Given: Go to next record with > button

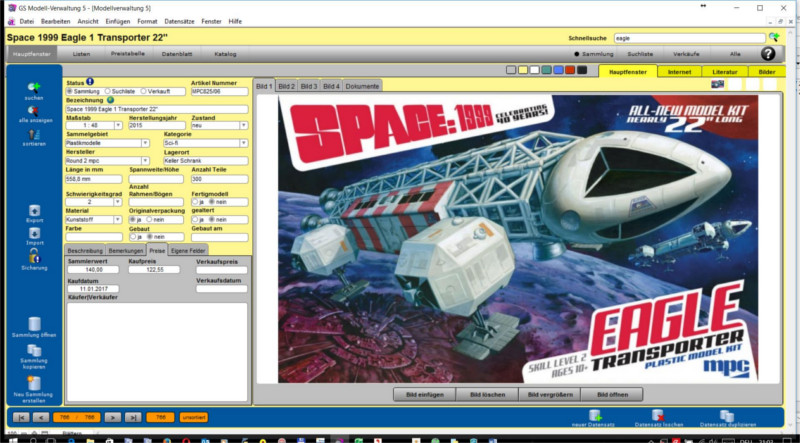Looking at the screenshot, I should (113, 417).
